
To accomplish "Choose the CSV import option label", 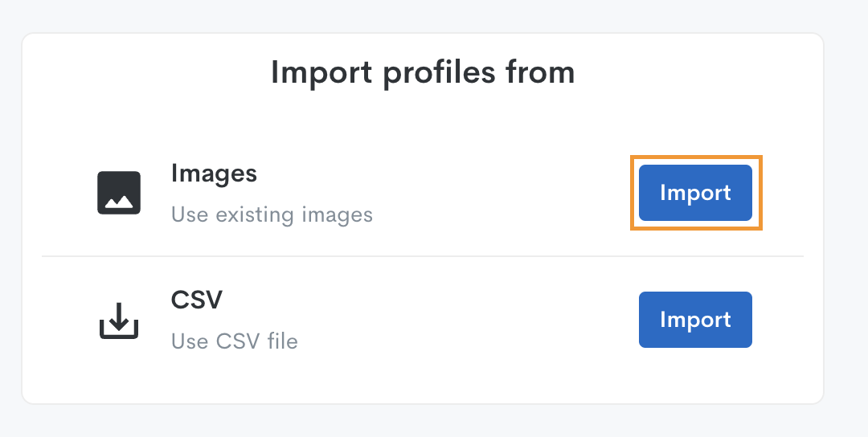I will 197,300.
